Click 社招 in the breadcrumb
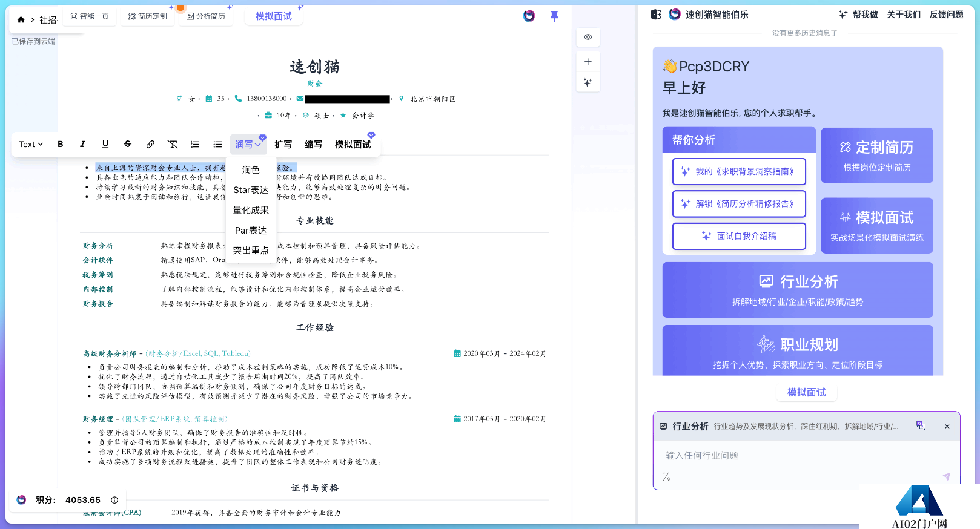Viewport: 980px width, 529px height. click(x=48, y=20)
